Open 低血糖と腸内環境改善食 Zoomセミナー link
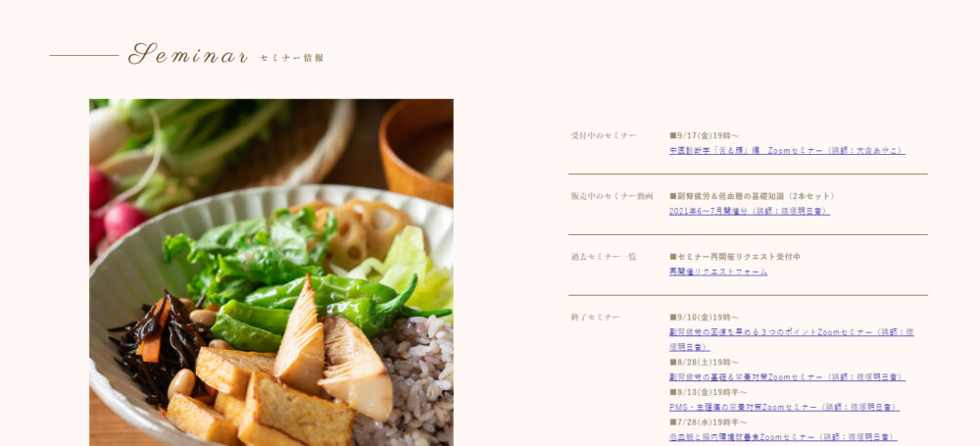This screenshot has height=446, width=980. pyautogui.click(x=782, y=437)
